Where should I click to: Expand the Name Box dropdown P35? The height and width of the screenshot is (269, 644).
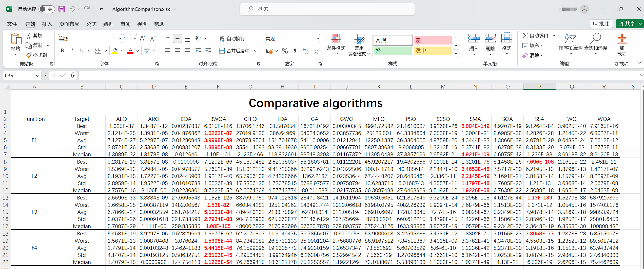tap(37, 76)
